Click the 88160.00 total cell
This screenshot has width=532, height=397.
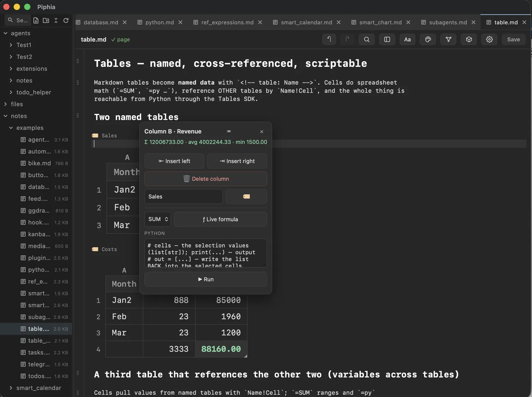pos(221,349)
